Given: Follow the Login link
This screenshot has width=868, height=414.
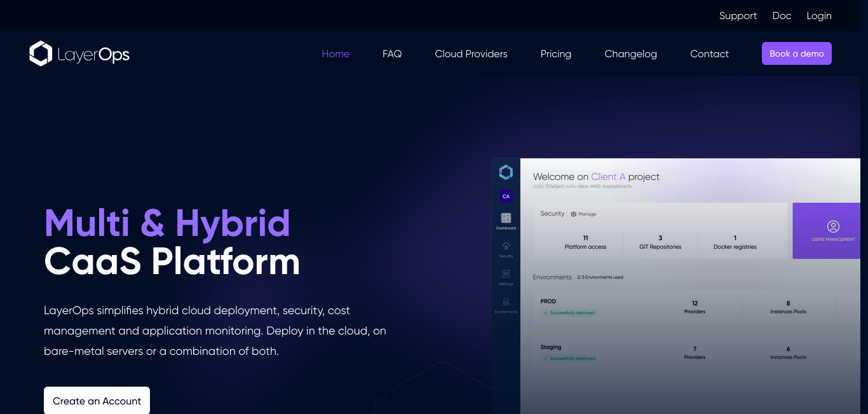Looking at the screenshot, I should coord(818,16).
